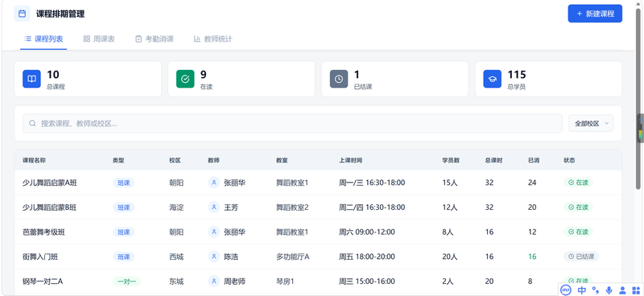The image size is (644, 296).
Task: Click the clock icon on 已结课 card
Action: (x=339, y=79)
